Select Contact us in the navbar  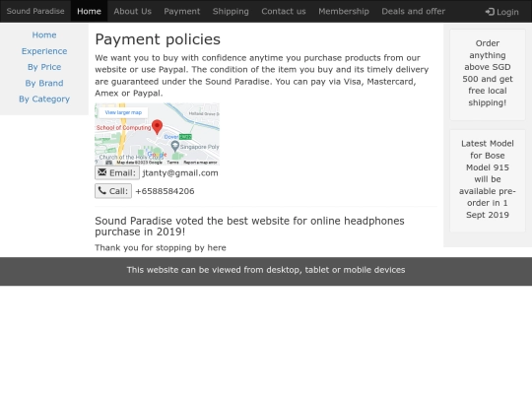284,11
